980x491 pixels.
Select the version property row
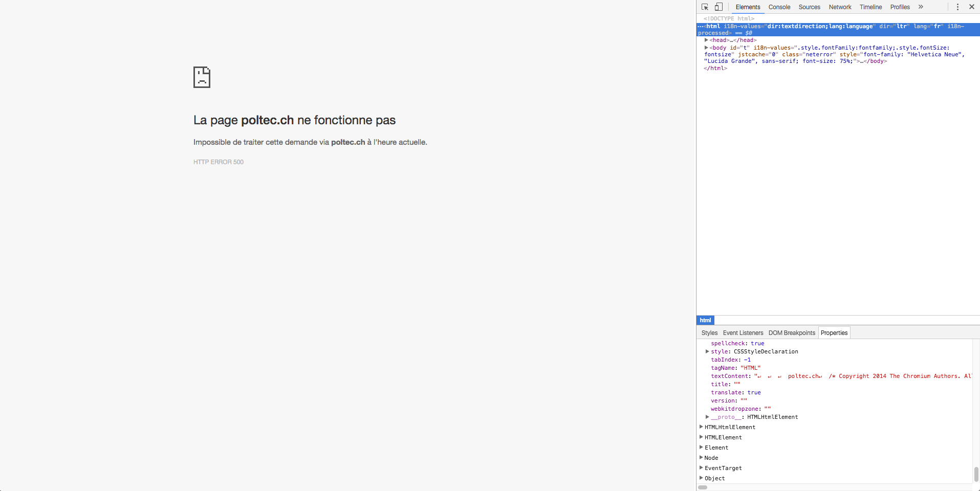729,400
